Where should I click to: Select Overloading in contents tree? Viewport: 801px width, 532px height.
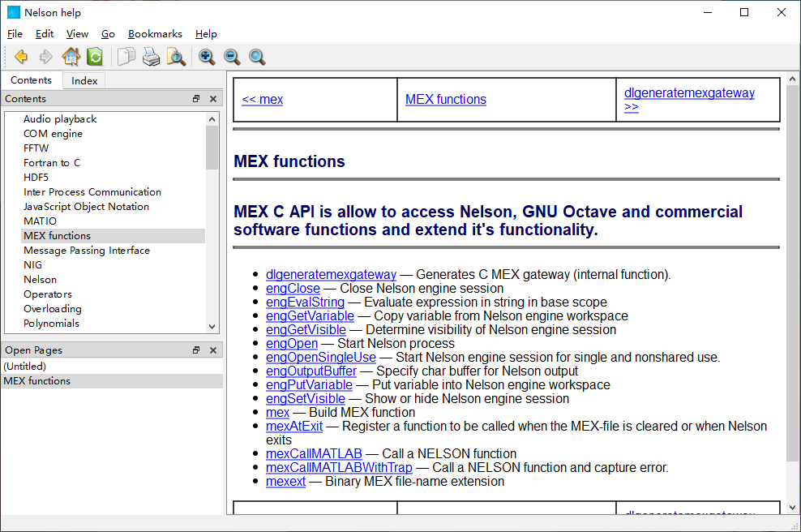click(52, 309)
